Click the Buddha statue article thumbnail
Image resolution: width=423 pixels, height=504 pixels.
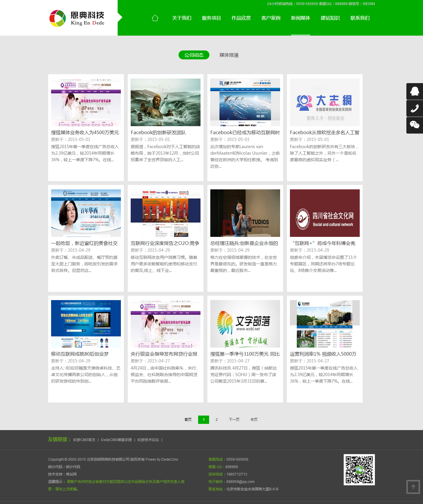point(165,102)
